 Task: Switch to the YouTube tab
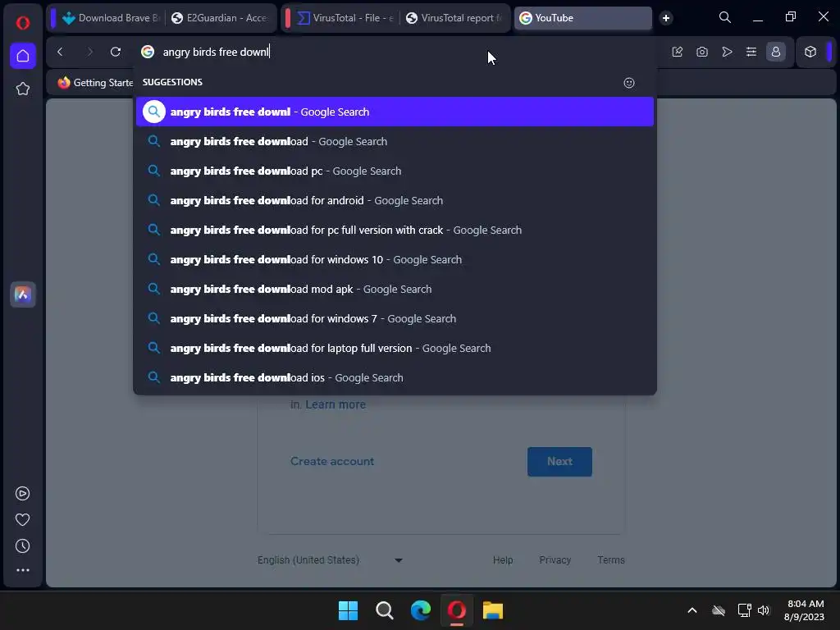(x=583, y=18)
